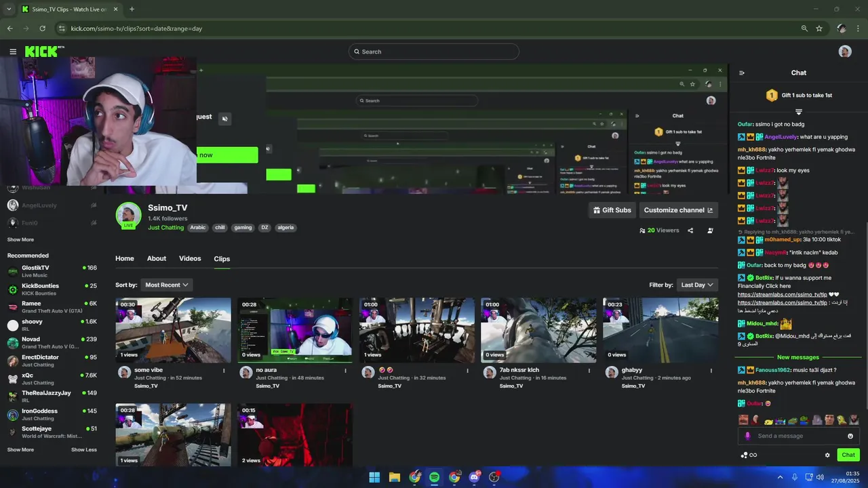Open the "some vibe" clip thumbnail
The image size is (868, 488).
click(173, 330)
